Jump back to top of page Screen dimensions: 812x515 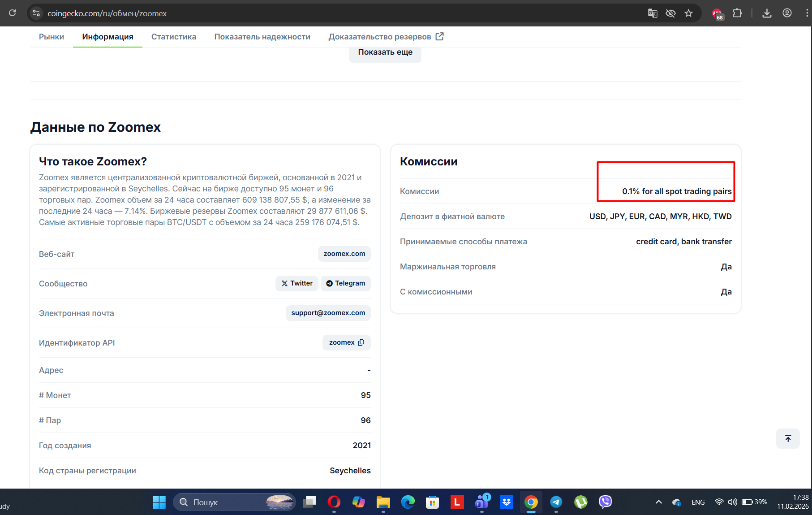pyautogui.click(x=788, y=438)
